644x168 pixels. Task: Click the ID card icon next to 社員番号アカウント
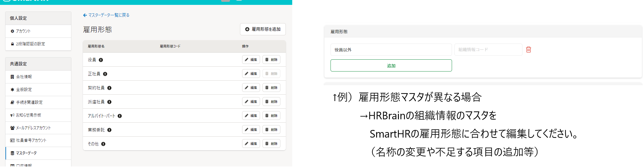(12, 140)
